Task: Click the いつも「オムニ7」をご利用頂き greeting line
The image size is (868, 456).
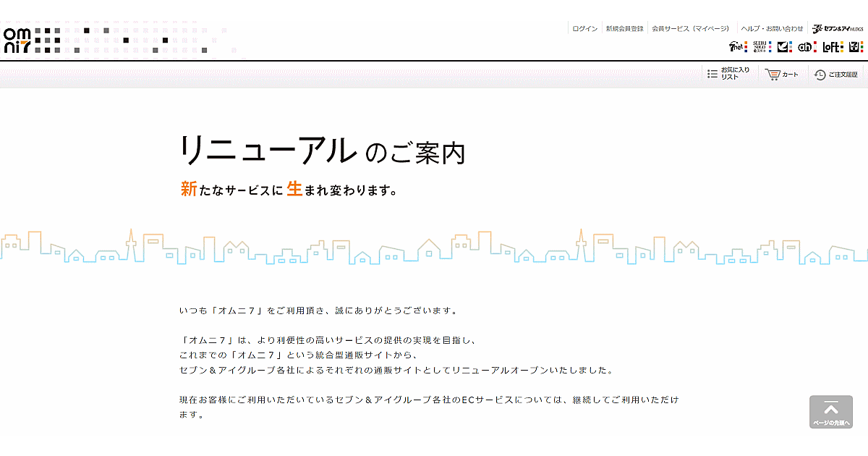Action: click(318, 311)
